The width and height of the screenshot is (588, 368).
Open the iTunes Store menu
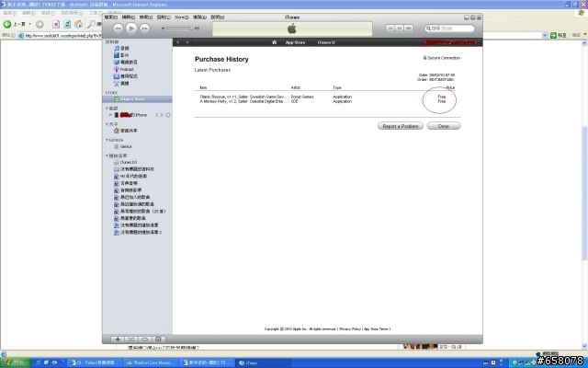(x=182, y=17)
